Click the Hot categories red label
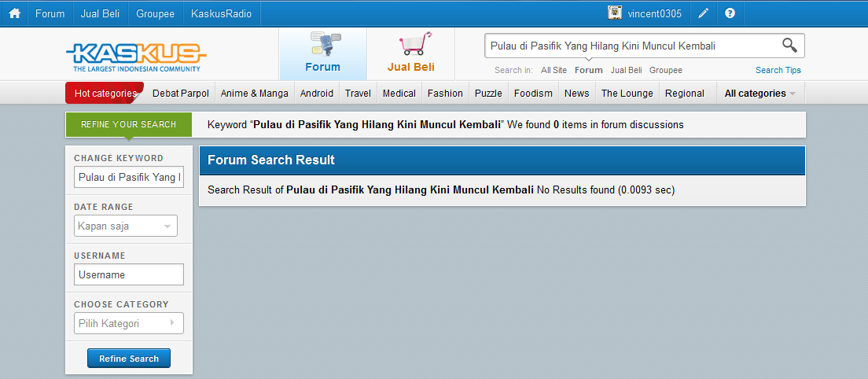 click(x=105, y=93)
